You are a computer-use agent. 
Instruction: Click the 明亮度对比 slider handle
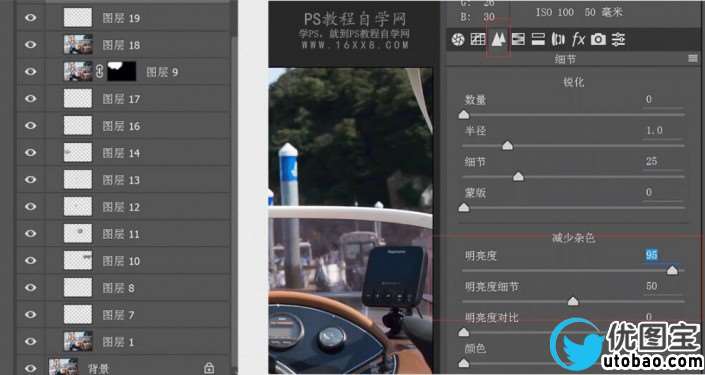[464, 332]
